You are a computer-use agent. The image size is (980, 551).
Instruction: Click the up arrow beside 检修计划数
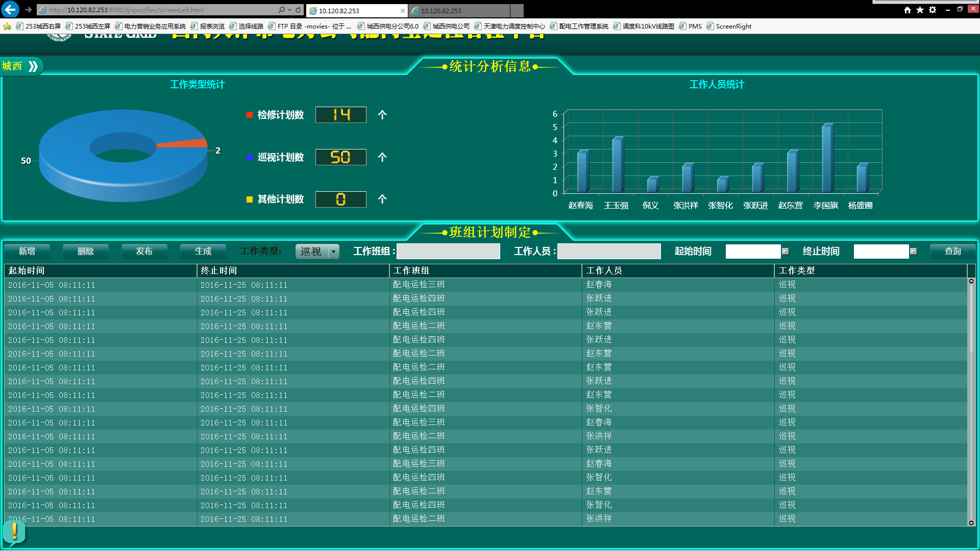coord(382,115)
